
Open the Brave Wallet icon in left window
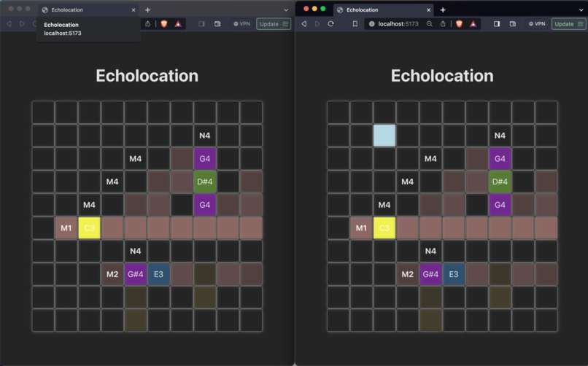217,24
